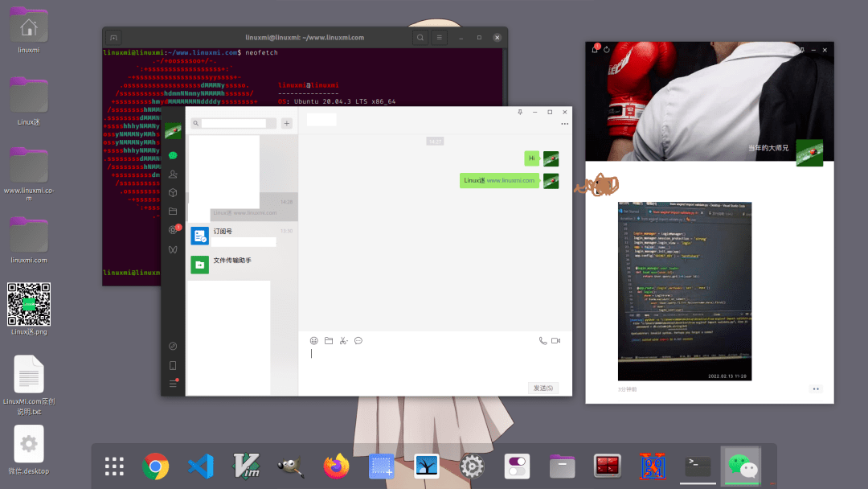
Task: Click the notification bell in Moments window
Action: click(x=595, y=49)
